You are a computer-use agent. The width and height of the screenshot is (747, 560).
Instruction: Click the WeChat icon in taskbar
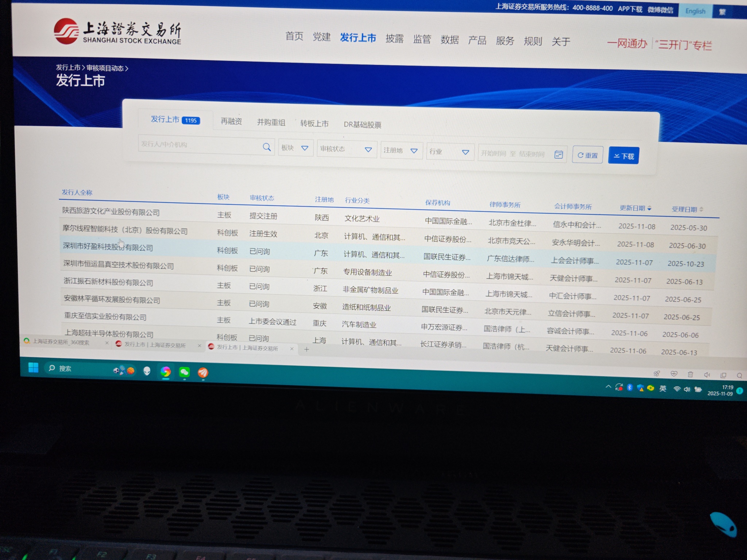tap(184, 372)
